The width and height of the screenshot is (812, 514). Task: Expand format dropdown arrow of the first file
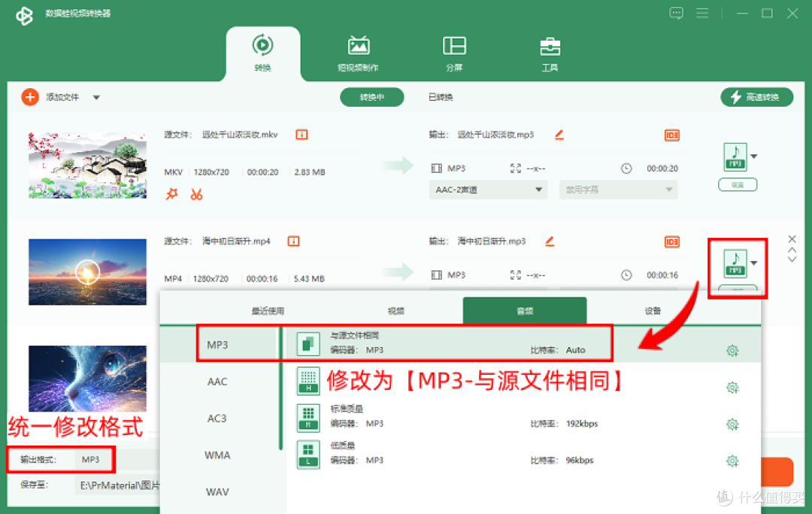754,157
